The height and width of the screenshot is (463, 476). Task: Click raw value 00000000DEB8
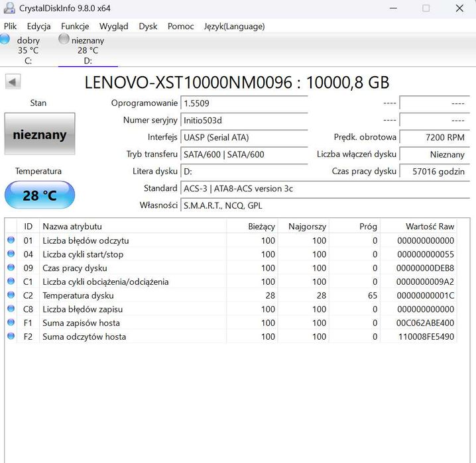425,268
